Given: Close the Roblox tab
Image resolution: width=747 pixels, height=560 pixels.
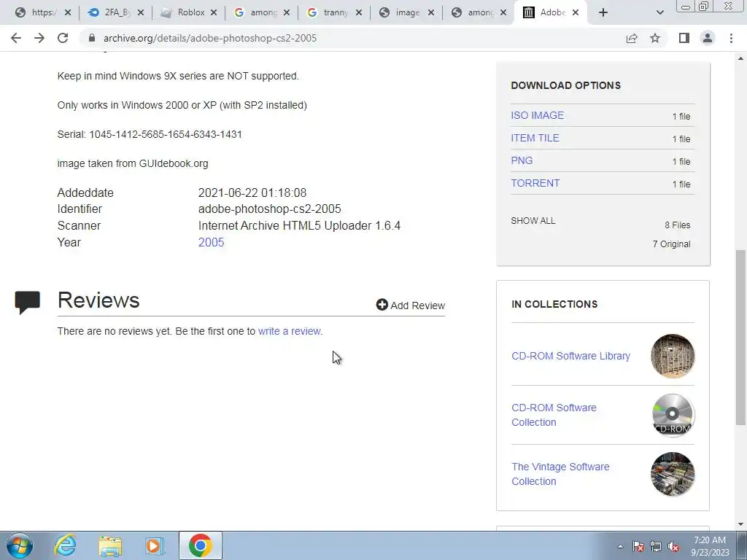Looking at the screenshot, I should pyautogui.click(x=214, y=12).
